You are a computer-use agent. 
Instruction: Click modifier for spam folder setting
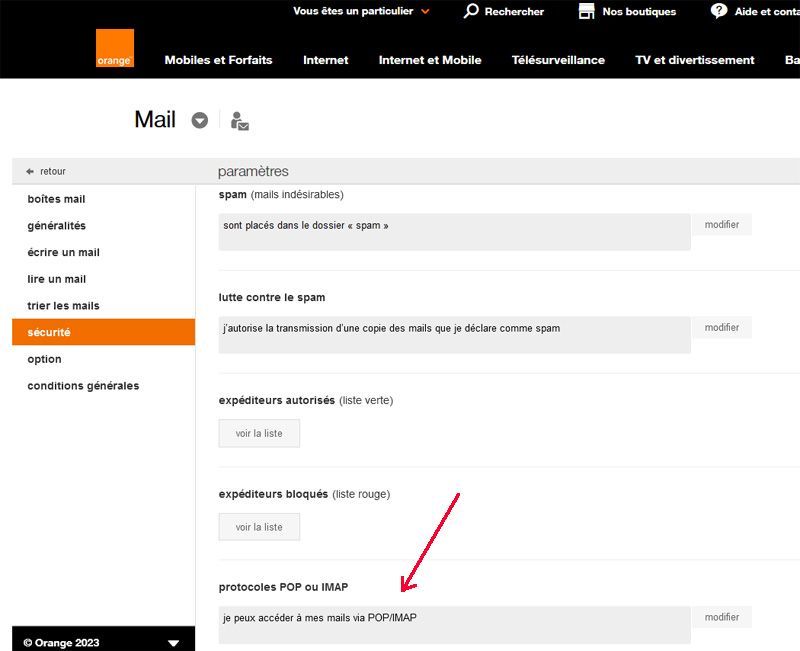click(x=721, y=225)
